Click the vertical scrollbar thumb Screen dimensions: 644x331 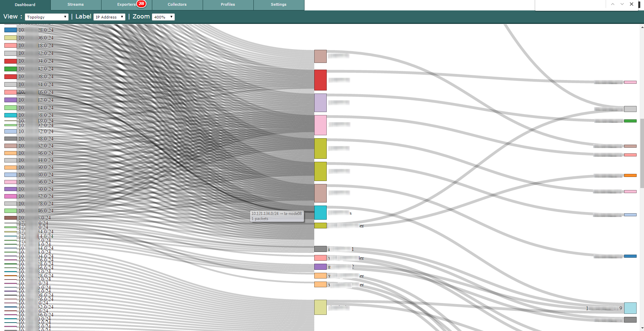click(x=642, y=153)
